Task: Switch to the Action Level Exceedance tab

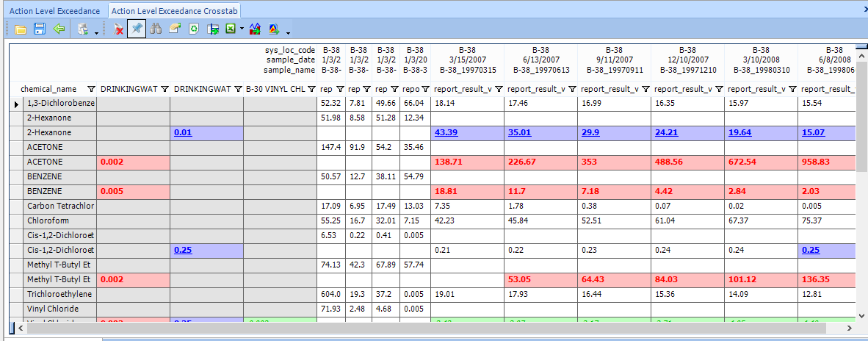Action: (54, 10)
